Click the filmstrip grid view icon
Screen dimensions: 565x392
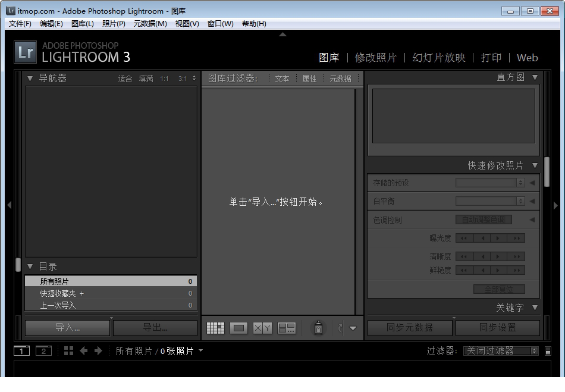pos(68,350)
